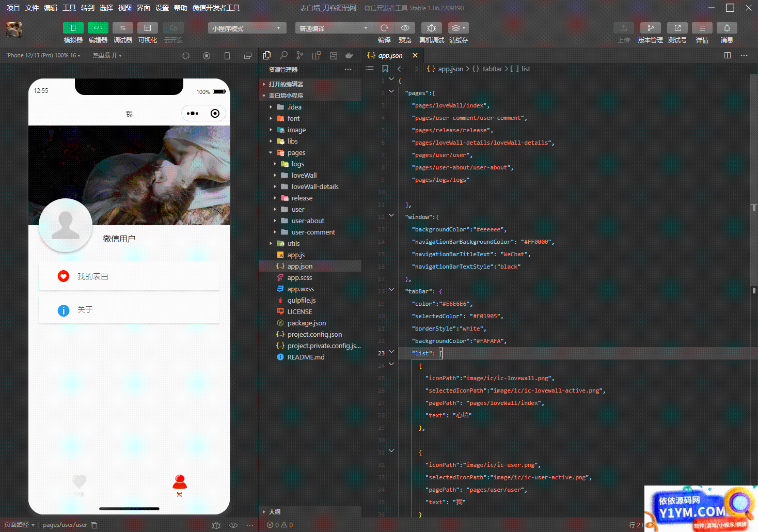Open the Visualization (可视化) tool
The width and height of the screenshot is (758, 532).
(x=147, y=28)
